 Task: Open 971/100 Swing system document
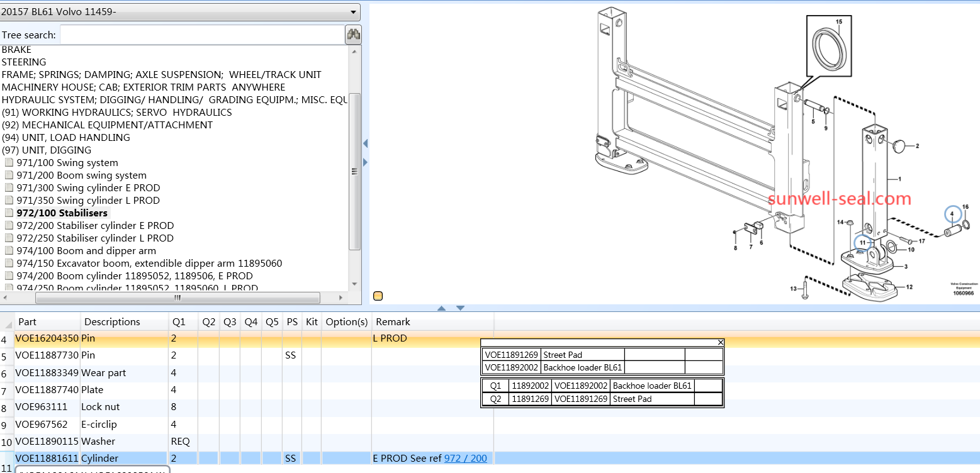tap(67, 162)
